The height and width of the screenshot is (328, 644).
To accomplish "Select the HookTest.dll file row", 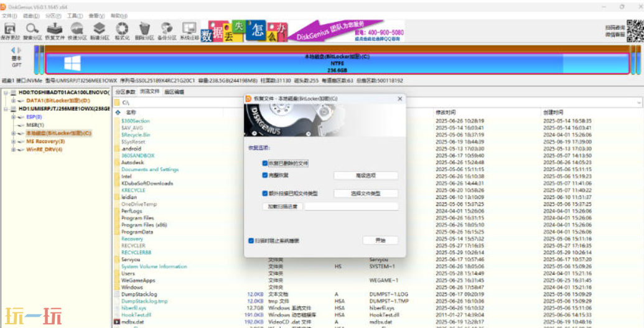I will point(136,315).
